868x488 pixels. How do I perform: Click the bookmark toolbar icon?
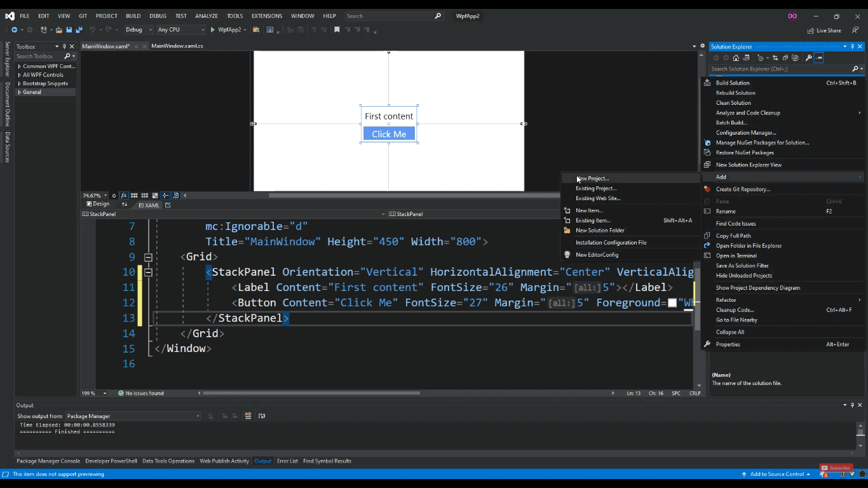point(337,30)
